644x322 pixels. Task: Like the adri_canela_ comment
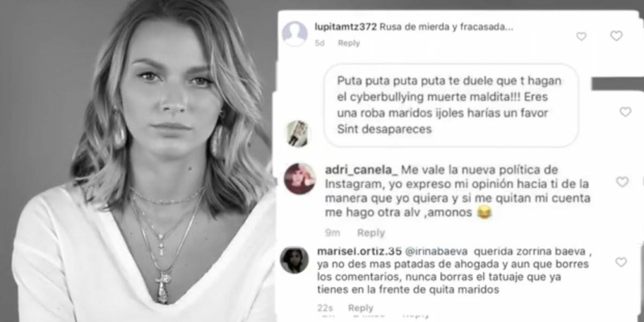pos(622,182)
